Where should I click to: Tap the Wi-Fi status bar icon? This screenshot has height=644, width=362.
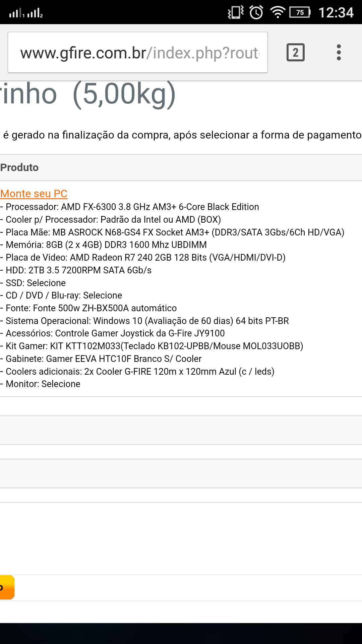click(278, 12)
